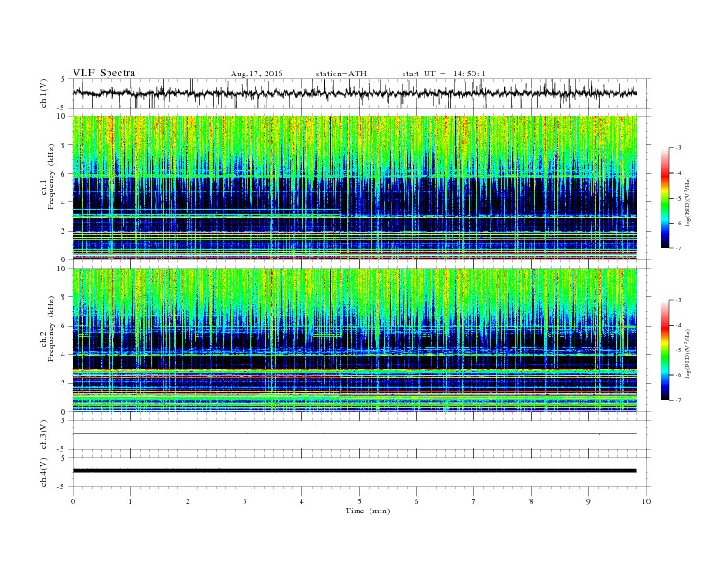Click the time-axis tick label "3"
Image resolution: width=728 pixels, height=563 pixels.
(x=245, y=501)
